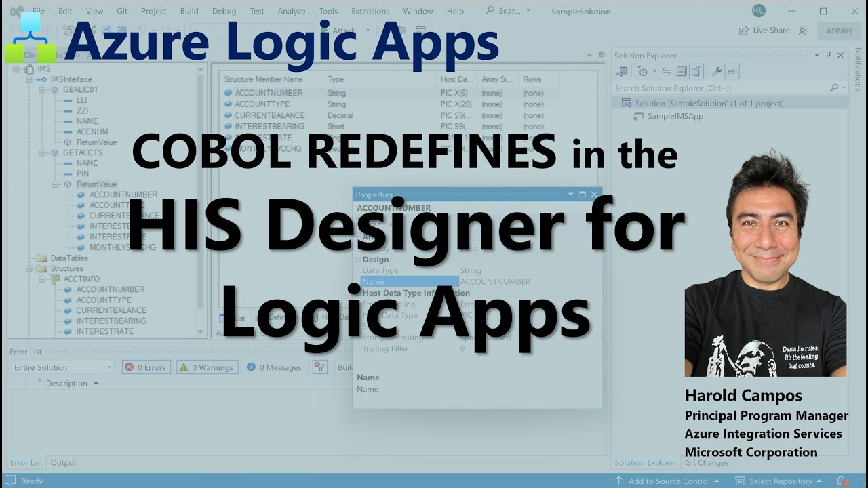Toggle the 0 Messages filter
This screenshot has width=868, height=488.
(275, 367)
